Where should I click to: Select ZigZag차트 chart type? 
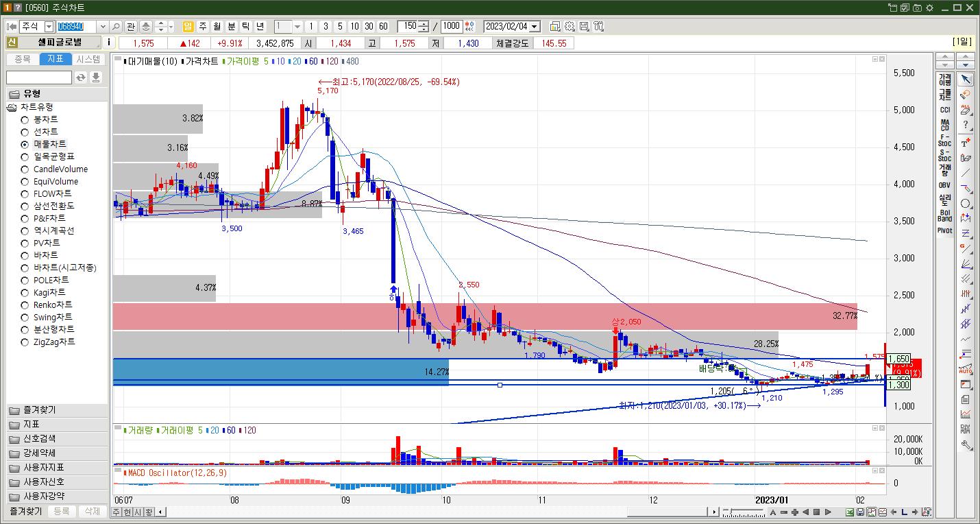point(48,342)
